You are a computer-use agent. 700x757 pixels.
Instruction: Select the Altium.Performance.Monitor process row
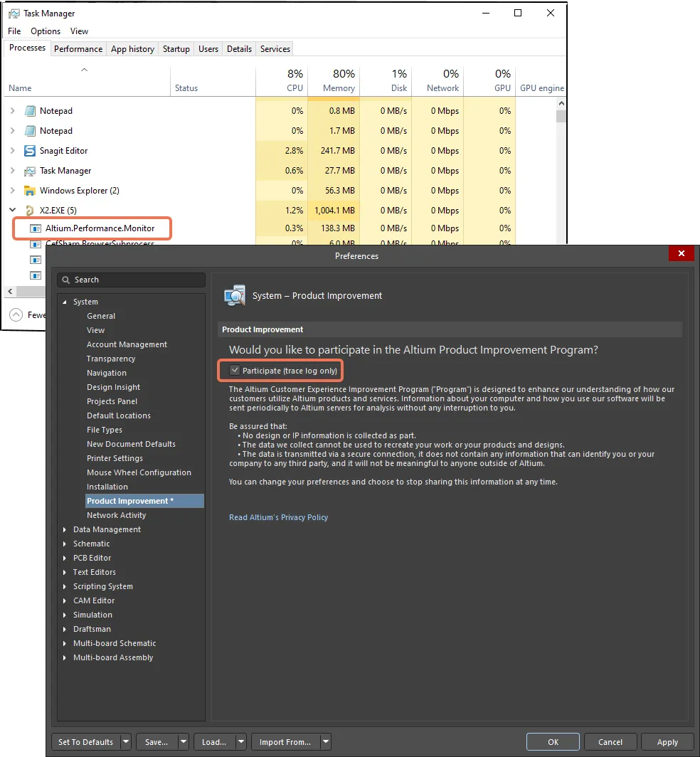pos(92,228)
